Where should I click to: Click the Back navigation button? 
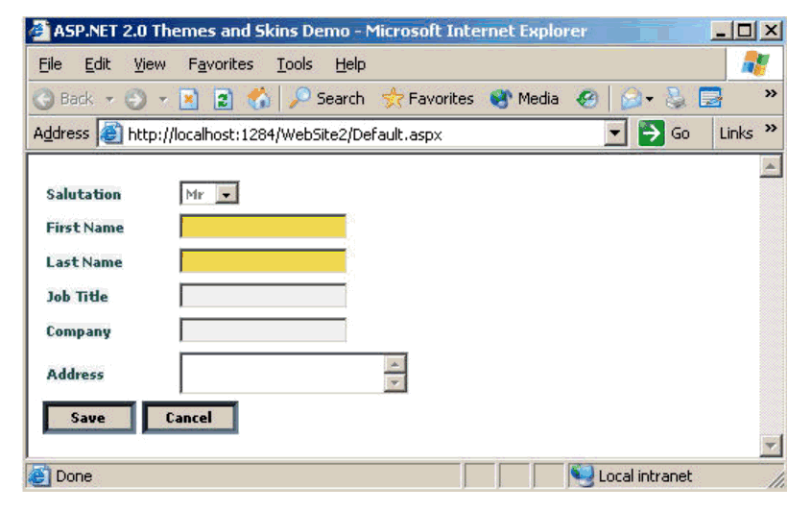[63, 99]
